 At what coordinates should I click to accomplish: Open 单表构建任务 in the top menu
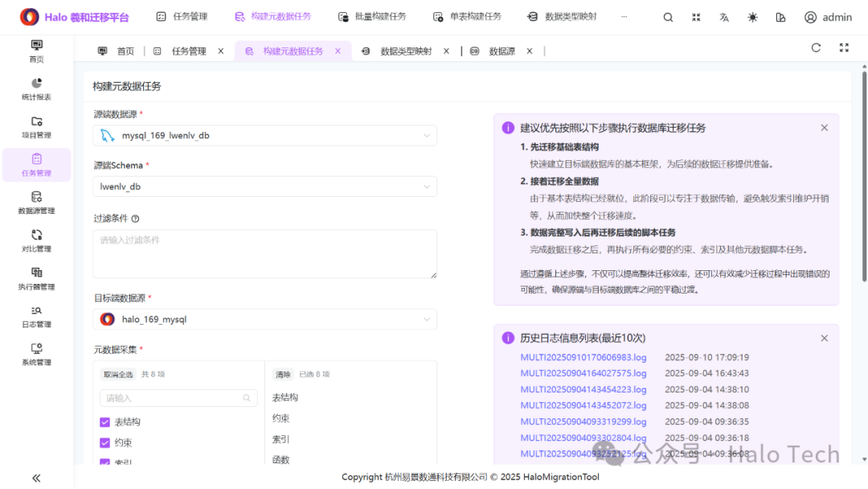click(x=467, y=17)
